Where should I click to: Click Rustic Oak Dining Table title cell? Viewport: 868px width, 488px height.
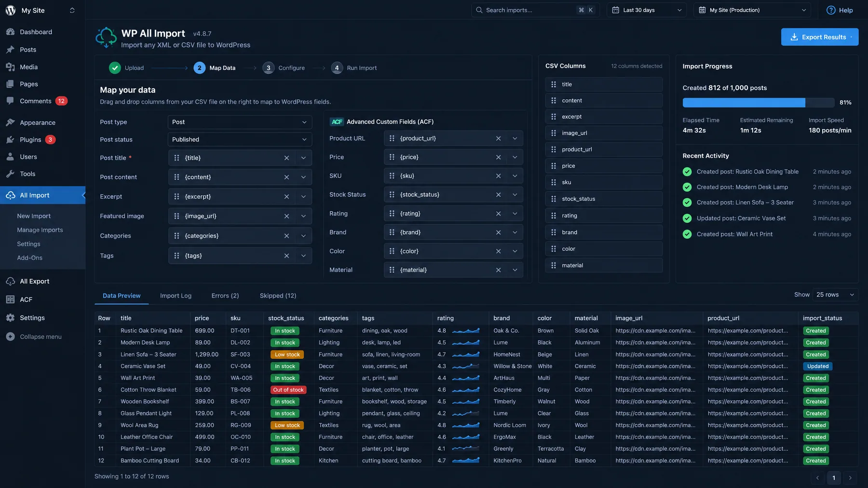tap(151, 331)
